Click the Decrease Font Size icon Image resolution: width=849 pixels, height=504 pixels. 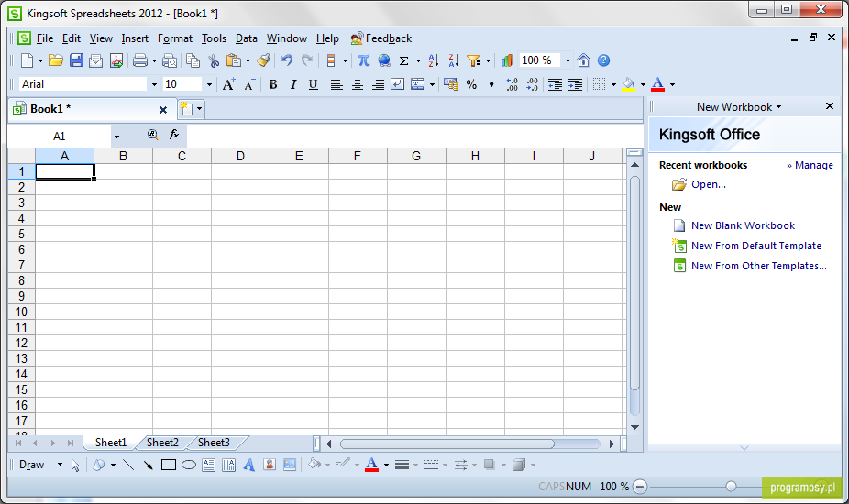(248, 84)
